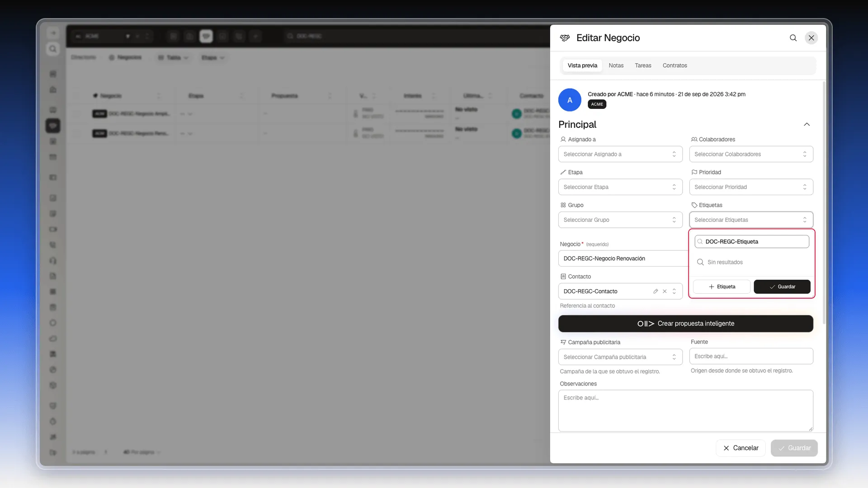
Task: Clear the DOC-REGC-Contacto selection with X icon
Action: click(x=665, y=291)
